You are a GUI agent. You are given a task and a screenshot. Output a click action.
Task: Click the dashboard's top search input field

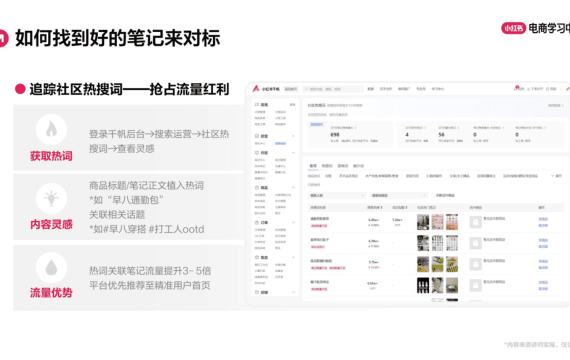click(333, 89)
